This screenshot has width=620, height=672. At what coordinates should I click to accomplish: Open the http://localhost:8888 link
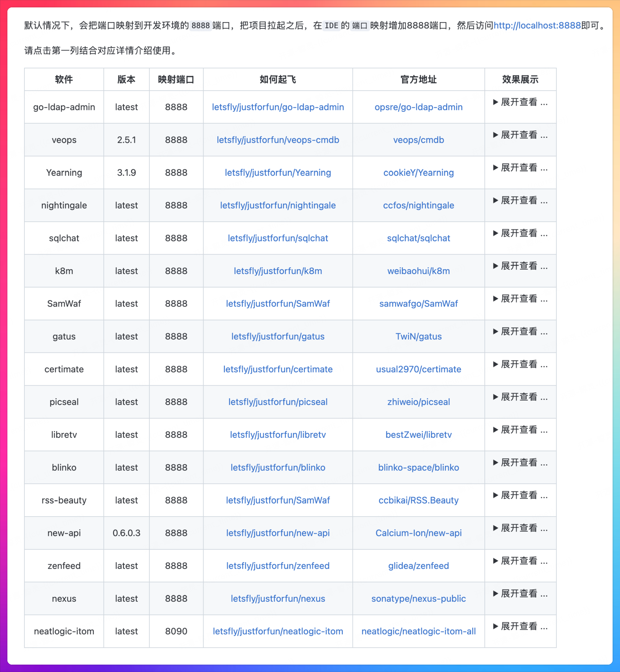[536, 26]
